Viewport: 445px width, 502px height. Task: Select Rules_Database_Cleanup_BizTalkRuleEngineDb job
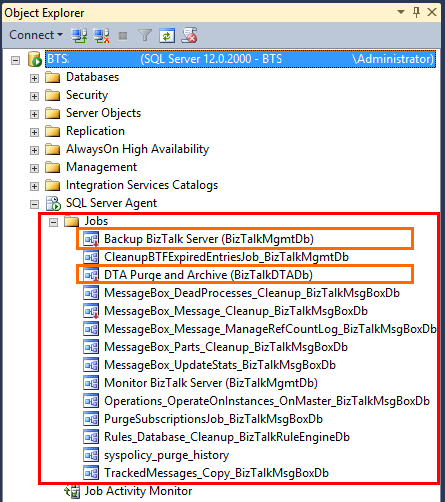227,437
